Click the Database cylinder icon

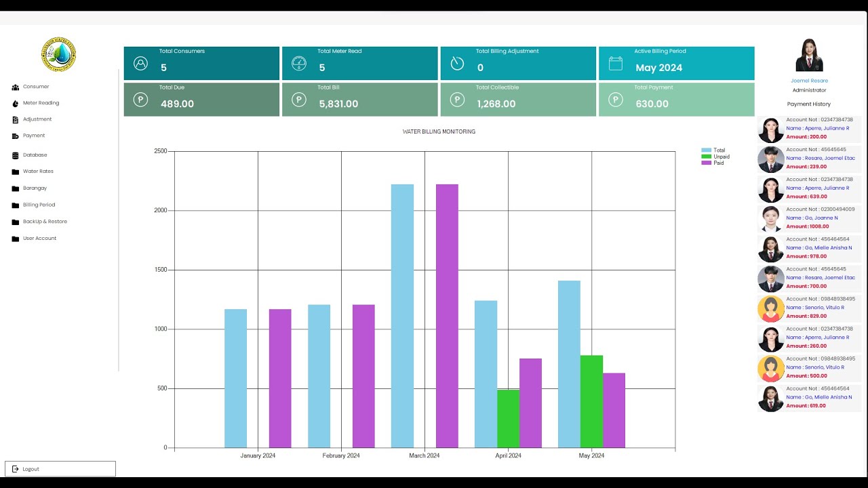tap(16, 156)
